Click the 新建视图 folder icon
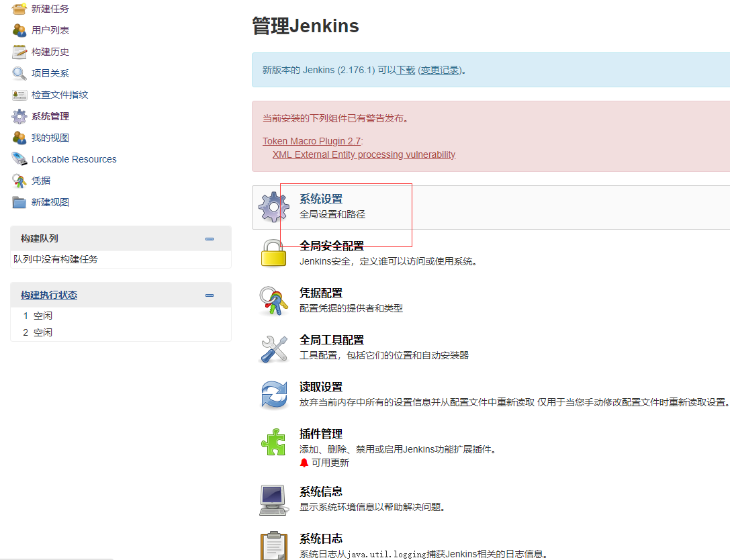 tap(19, 202)
